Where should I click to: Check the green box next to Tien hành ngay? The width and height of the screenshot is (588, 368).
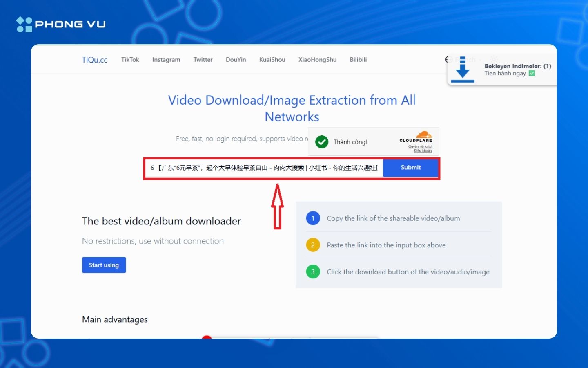coord(532,73)
